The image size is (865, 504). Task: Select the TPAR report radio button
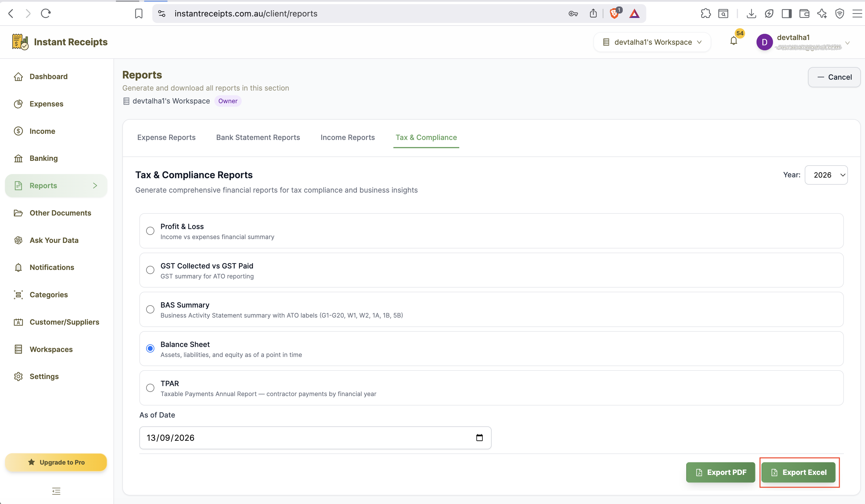click(150, 388)
